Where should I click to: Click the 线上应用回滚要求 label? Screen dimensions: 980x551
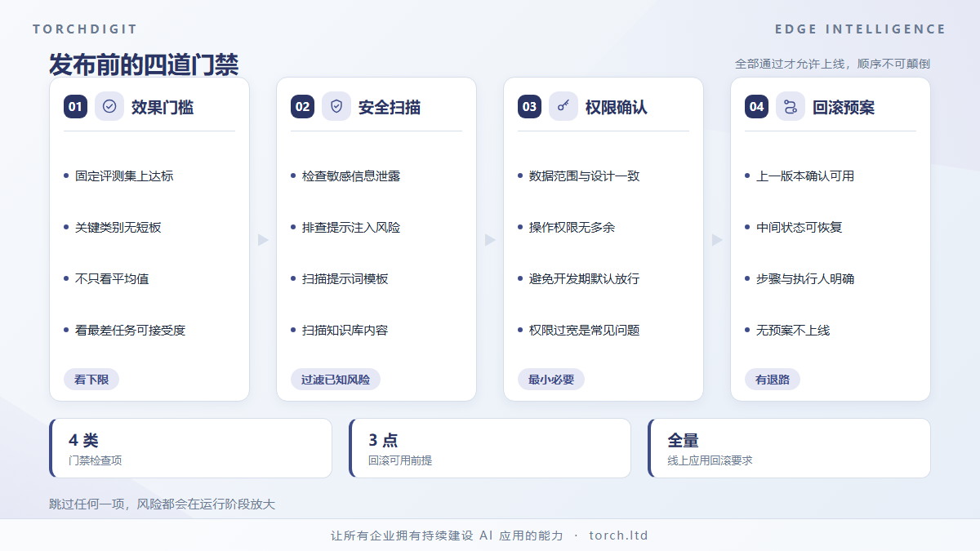point(710,460)
